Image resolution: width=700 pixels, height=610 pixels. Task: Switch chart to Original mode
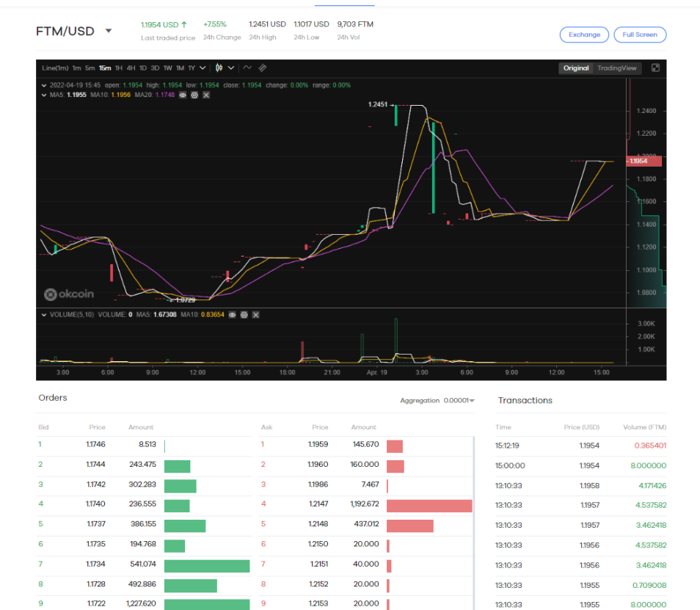coord(575,68)
